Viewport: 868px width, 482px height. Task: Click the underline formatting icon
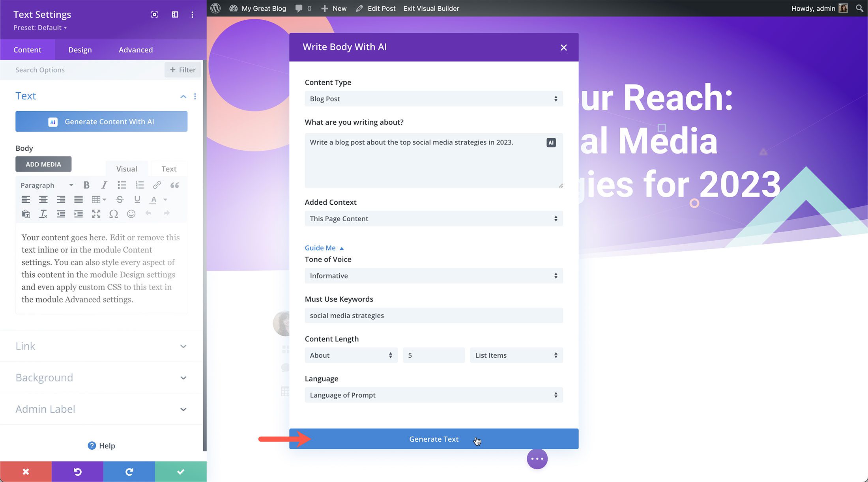click(138, 200)
